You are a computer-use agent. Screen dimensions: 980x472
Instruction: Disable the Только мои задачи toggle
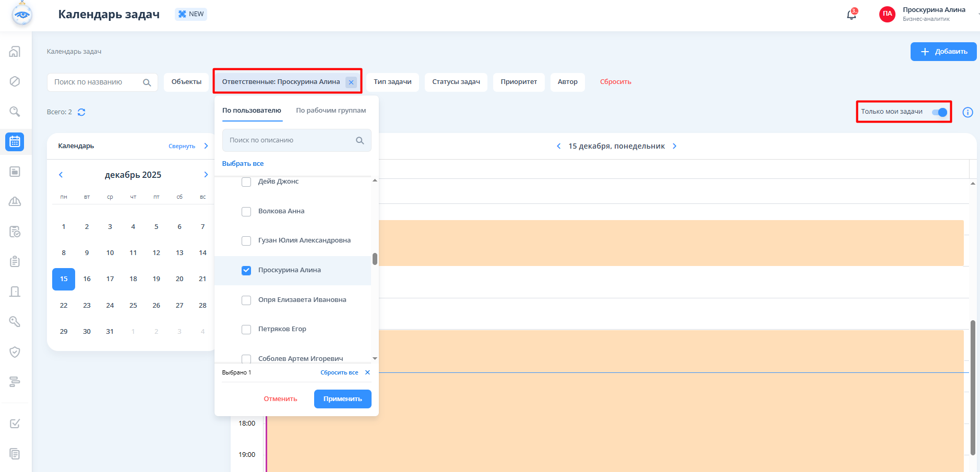[x=939, y=112]
